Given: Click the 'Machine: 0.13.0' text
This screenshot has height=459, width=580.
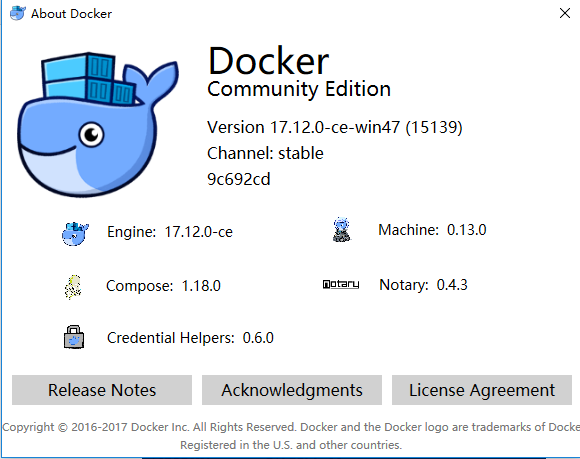Looking at the screenshot, I should (432, 230).
